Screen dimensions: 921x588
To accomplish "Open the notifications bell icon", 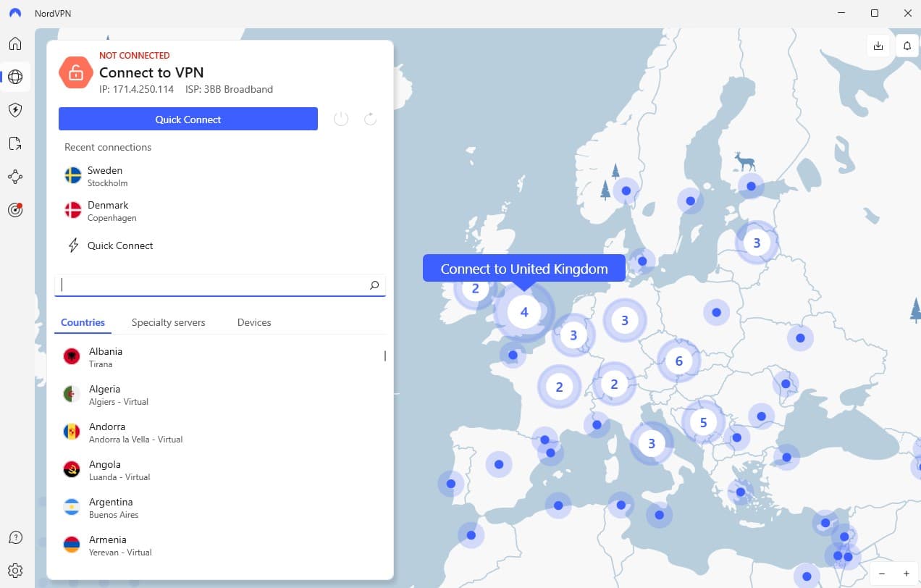I will coord(907,46).
